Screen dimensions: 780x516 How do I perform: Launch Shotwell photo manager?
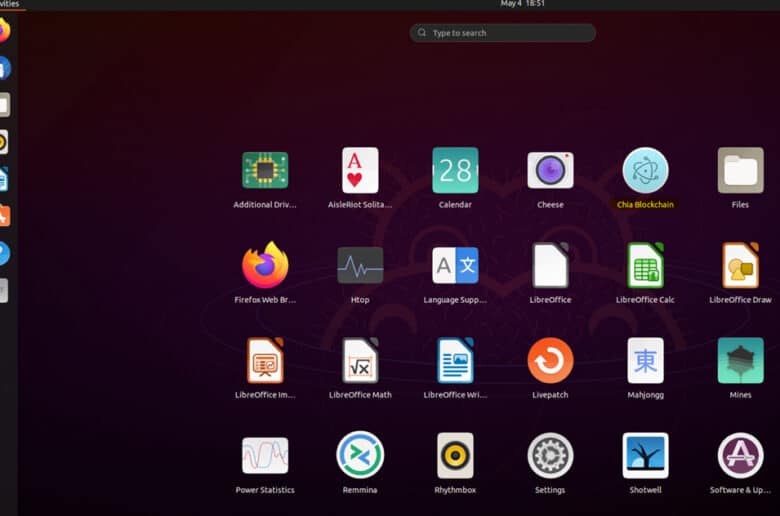click(645, 455)
